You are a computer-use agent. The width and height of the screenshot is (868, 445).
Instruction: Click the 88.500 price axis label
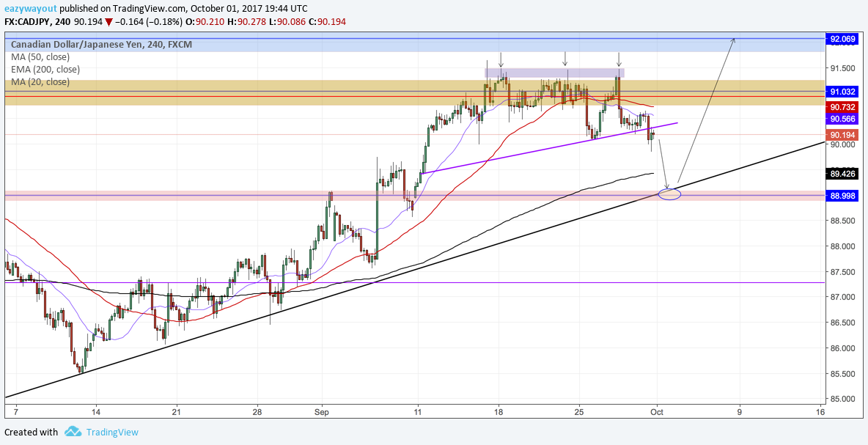[x=842, y=221]
